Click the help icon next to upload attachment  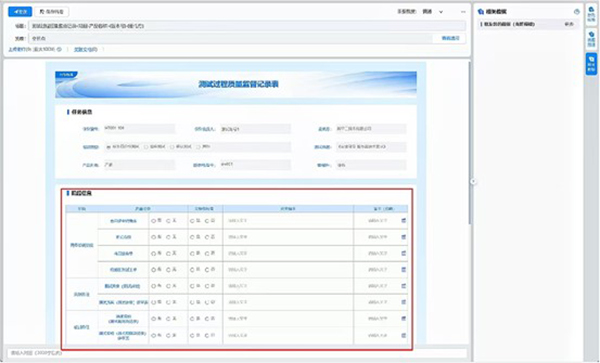(x=59, y=49)
